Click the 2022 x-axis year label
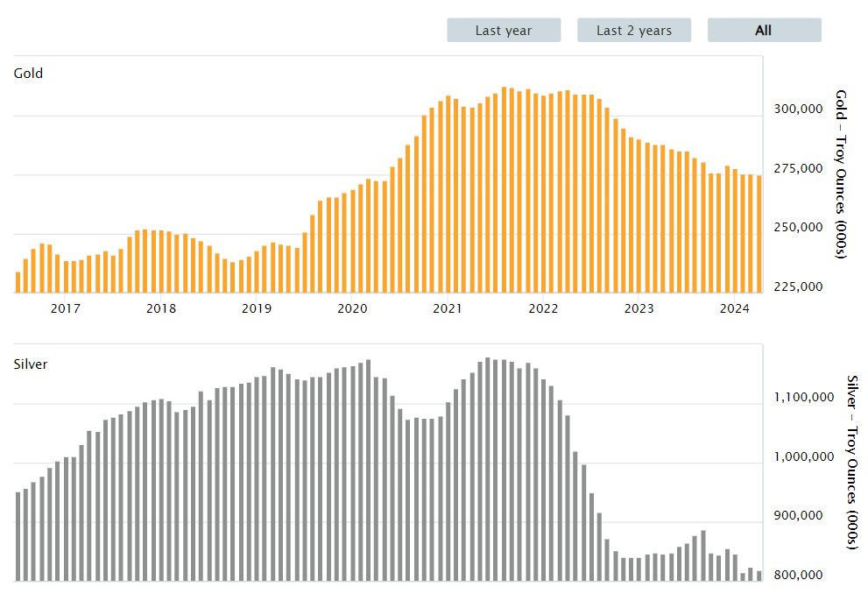 point(543,308)
